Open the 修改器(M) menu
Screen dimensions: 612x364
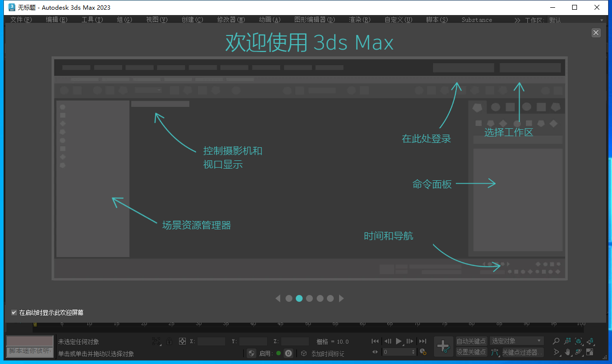click(231, 20)
